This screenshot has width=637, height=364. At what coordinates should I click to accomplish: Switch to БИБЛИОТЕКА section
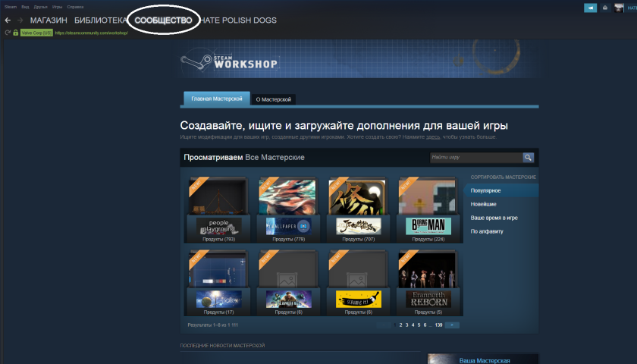click(101, 20)
